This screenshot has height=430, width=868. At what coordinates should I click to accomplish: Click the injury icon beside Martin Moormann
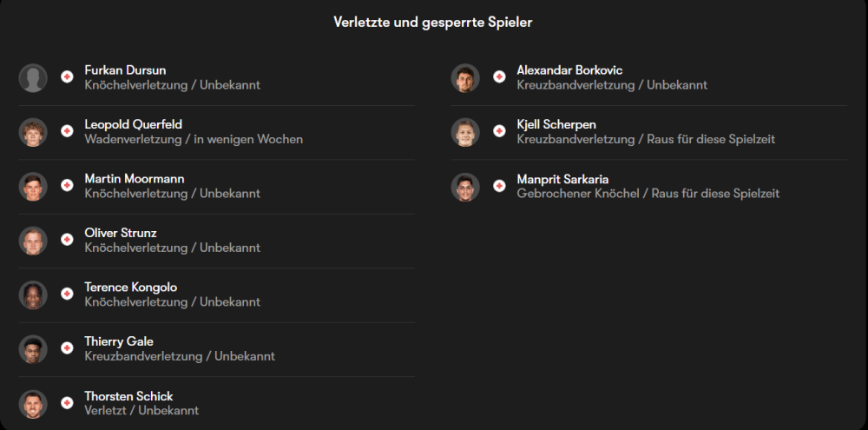pyautogui.click(x=67, y=186)
